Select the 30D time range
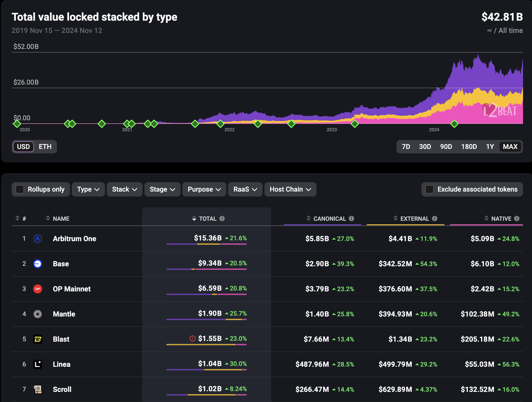The width and height of the screenshot is (532, 402). 425,146
